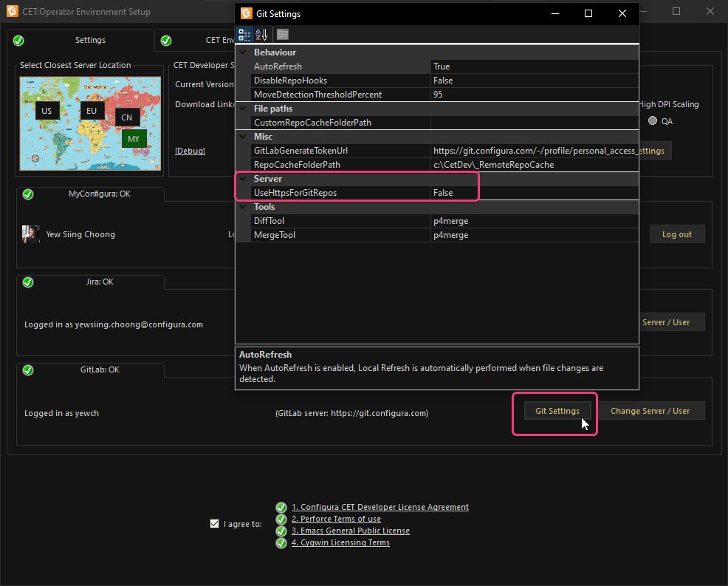Collapse the Server category

tap(243, 179)
